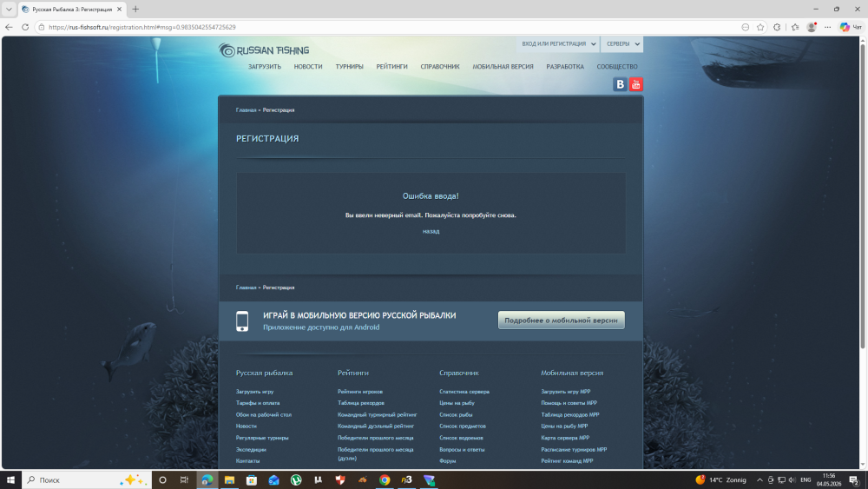Open НОВОСТИ menu item

click(308, 67)
